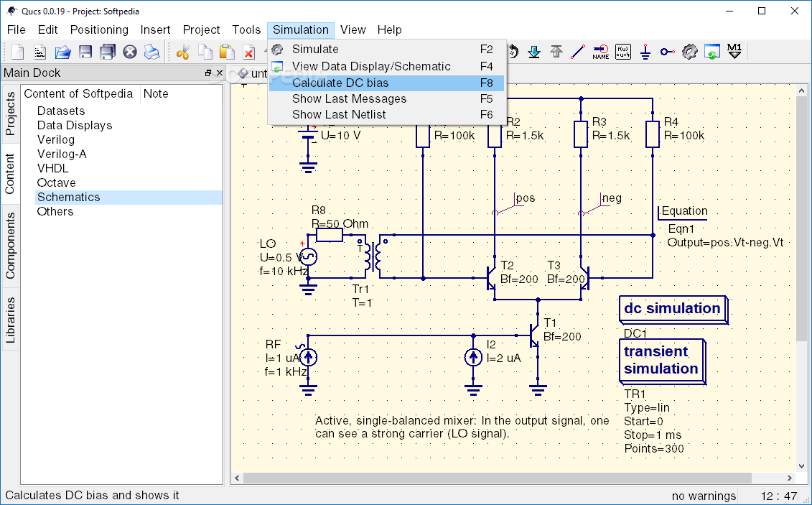Open the View menu

[353, 30]
